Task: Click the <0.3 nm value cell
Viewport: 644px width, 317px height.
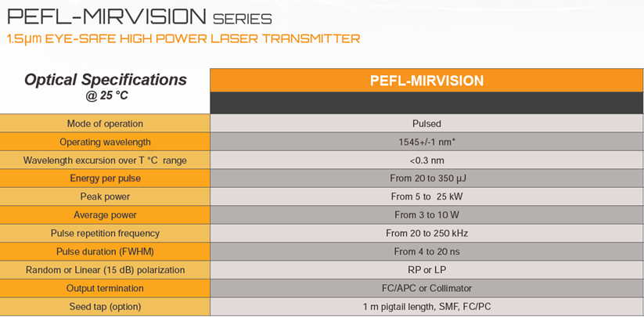Action: pos(426,160)
